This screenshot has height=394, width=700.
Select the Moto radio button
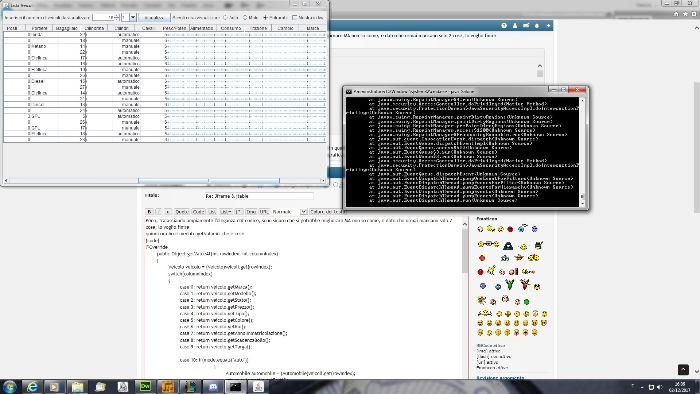click(245, 17)
